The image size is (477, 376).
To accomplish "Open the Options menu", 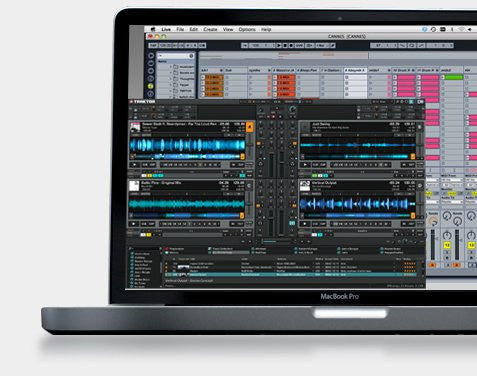I will coord(247,29).
